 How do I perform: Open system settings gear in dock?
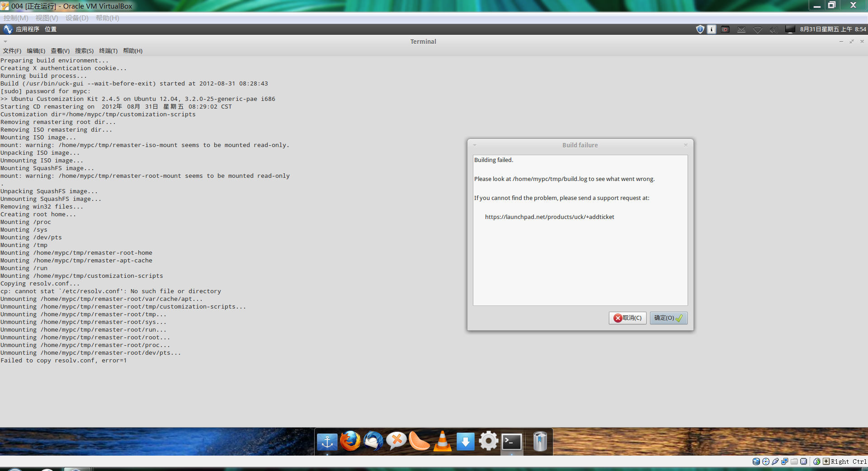tap(489, 441)
